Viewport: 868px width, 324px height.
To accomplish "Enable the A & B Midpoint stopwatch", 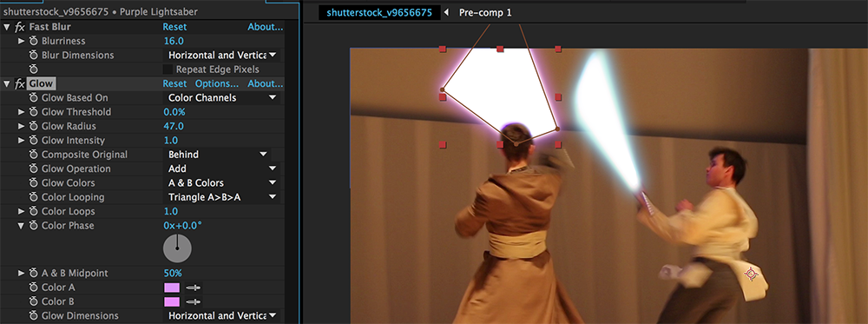I will tap(33, 273).
